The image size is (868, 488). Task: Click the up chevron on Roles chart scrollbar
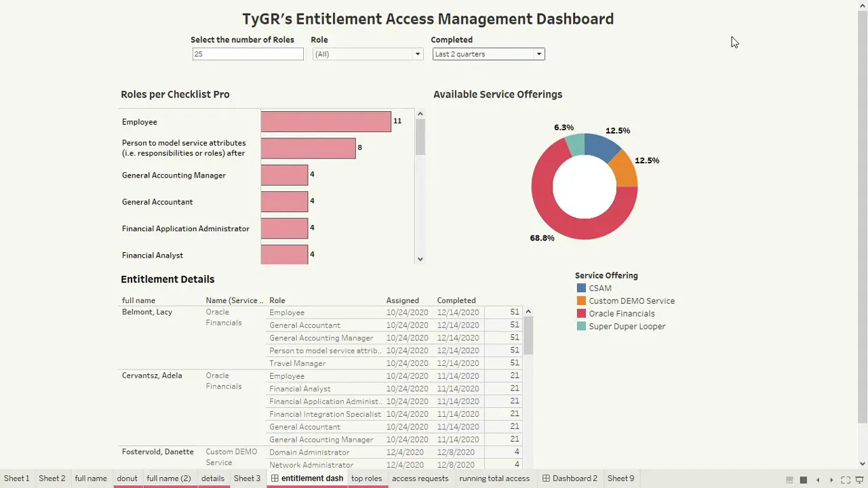[420, 114]
